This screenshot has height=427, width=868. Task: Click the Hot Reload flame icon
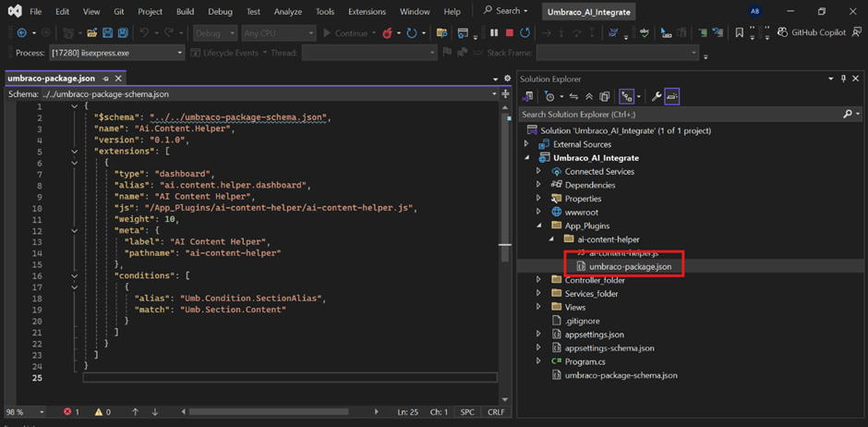click(x=388, y=33)
